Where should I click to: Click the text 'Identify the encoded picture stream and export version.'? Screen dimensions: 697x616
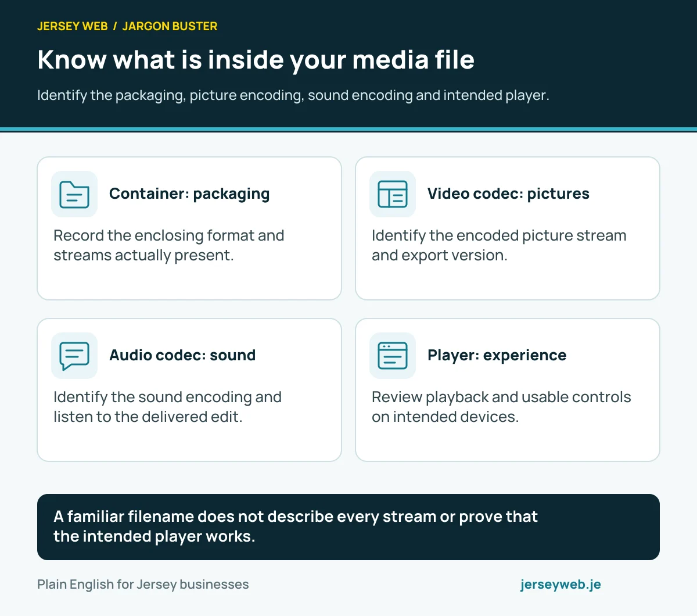point(499,245)
